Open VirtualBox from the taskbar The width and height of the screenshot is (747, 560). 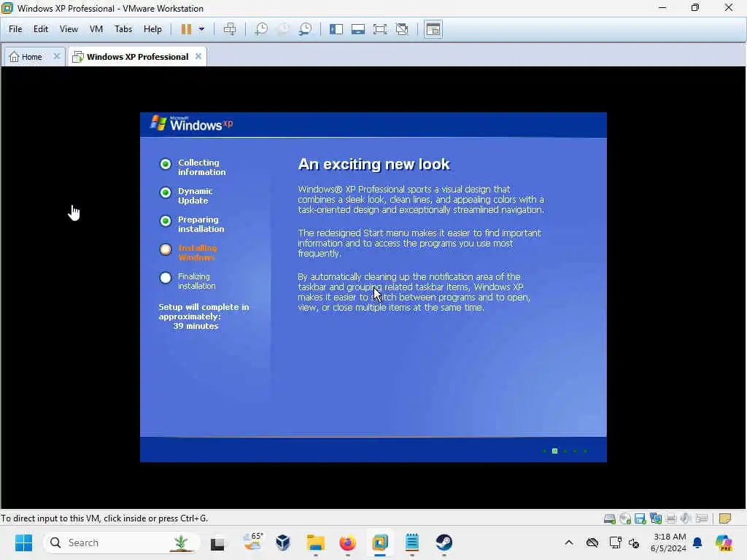coord(283,542)
